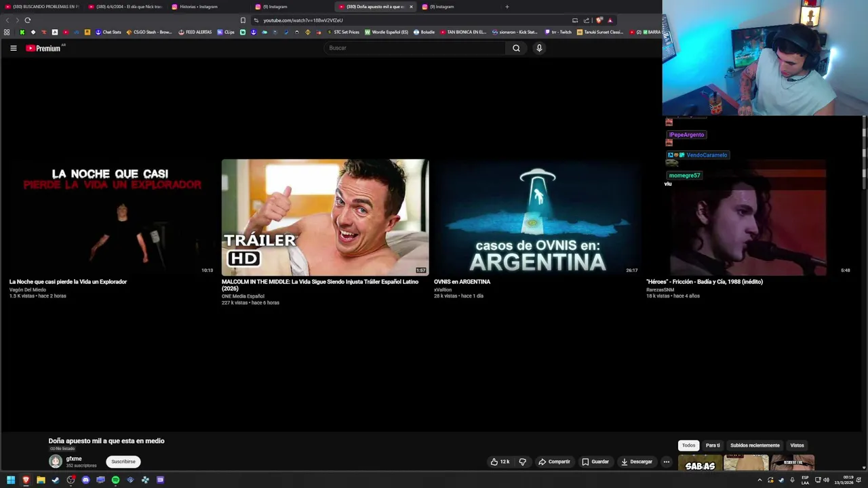Open La Noche que casi pierde video thumbnail
Image resolution: width=868 pixels, height=488 pixels.
point(113,218)
